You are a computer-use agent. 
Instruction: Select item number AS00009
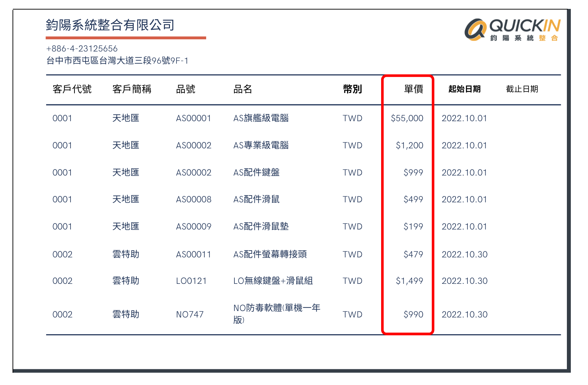pos(194,227)
